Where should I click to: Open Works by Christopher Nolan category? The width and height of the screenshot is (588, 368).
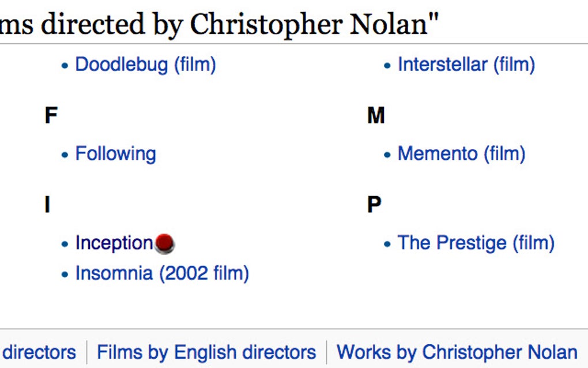point(457,352)
